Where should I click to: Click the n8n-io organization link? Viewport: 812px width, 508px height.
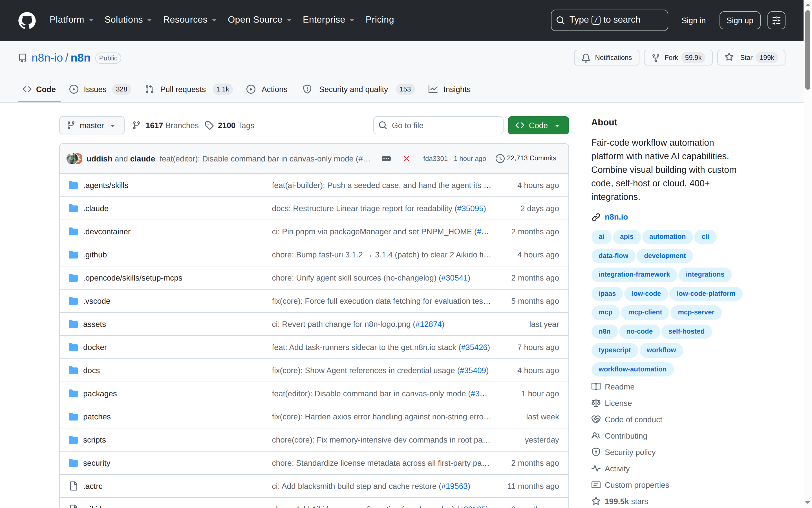[x=47, y=58]
